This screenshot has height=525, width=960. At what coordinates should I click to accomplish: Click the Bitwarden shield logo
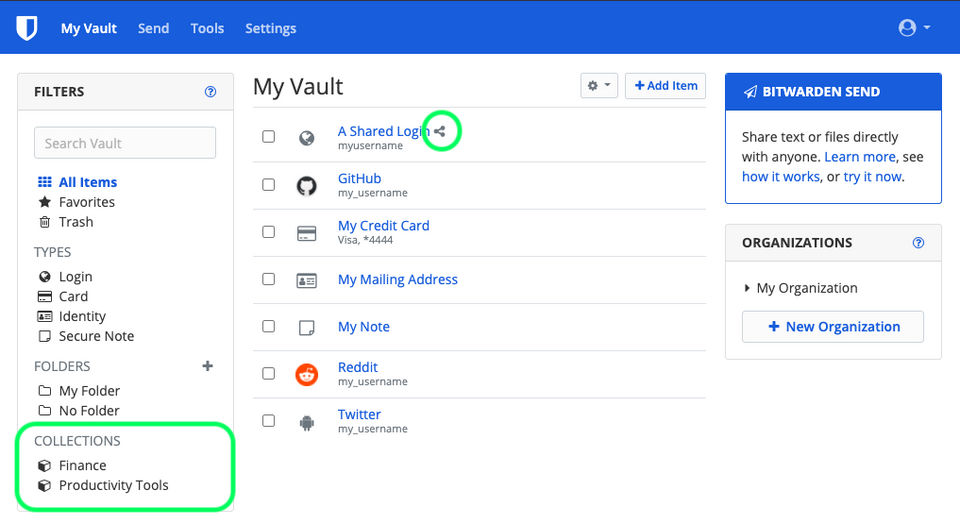tap(26, 28)
